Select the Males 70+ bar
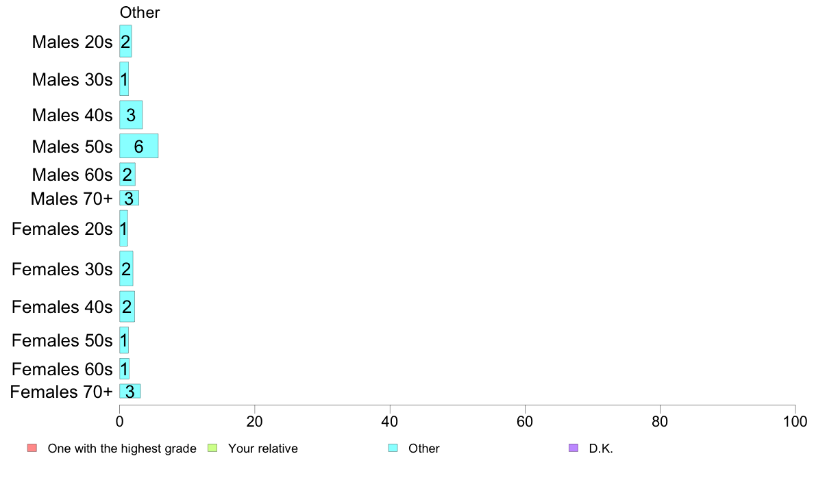 pos(129,198)
